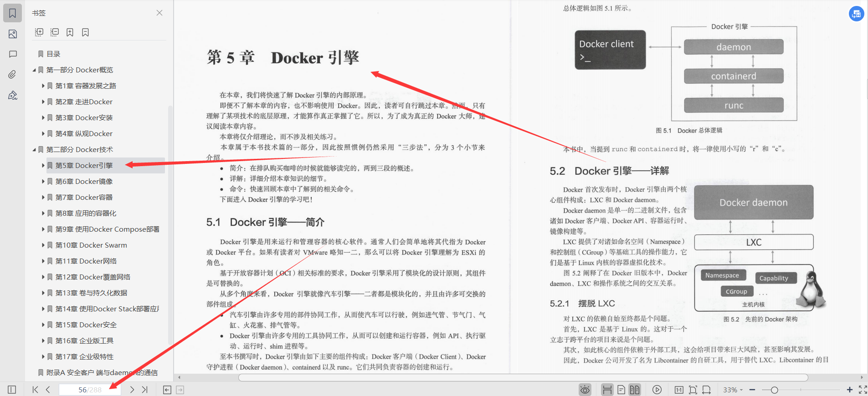The height and width of the screenshot is (396, 868).
Task: Select 第14章 使用Docker Stack bookmark
Action: [107, 309]
